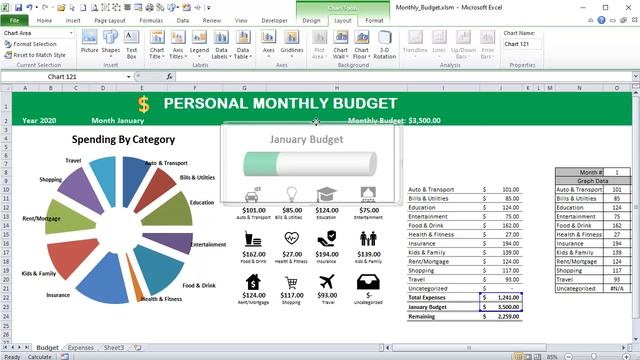Viewport: 640px width, 360px height.
Task: Select the heart Health & Fitness icon
Action: (291, 238)
